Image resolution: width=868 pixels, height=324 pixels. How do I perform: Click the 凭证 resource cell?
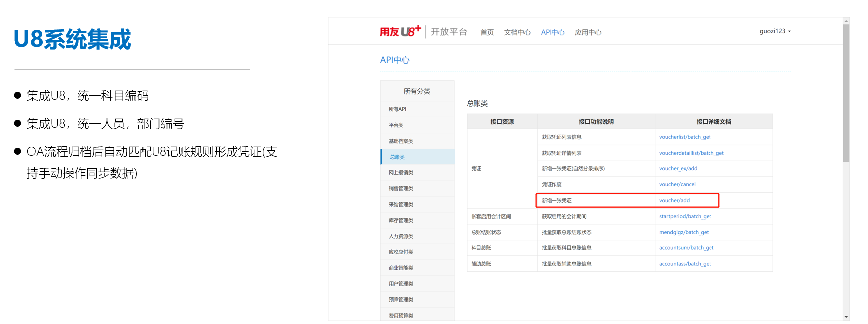(502, 169)
